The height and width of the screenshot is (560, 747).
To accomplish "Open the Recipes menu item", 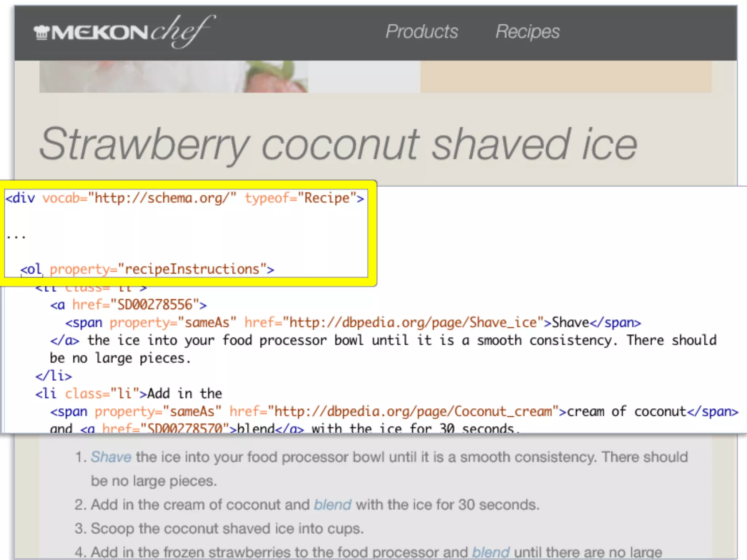I will (527, 32).
